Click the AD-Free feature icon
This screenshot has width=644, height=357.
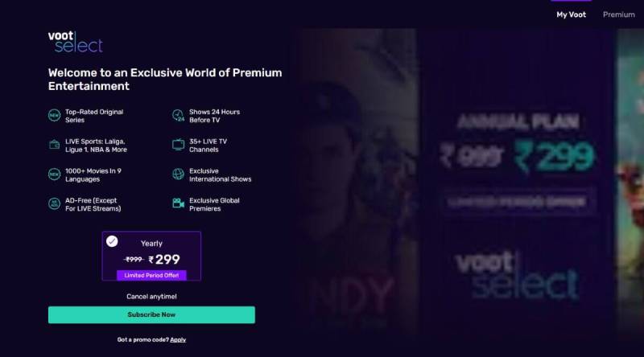tap(54, 203)
